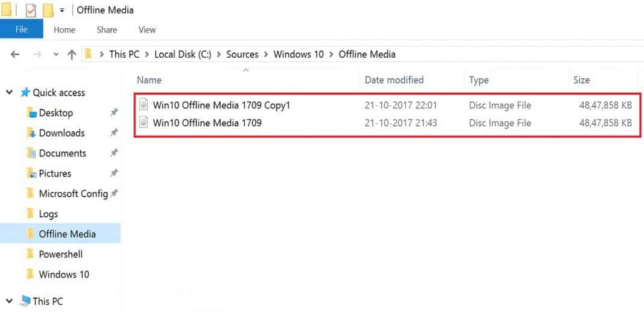
Task: Open the recent locations dropdown arrow
Action: click(x=56, y=55)
